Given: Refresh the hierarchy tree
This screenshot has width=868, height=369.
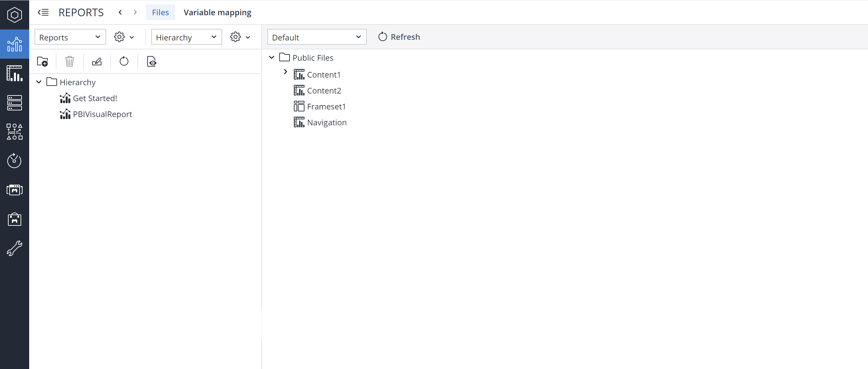Looking at the screenshot, I should click(124, 61).
